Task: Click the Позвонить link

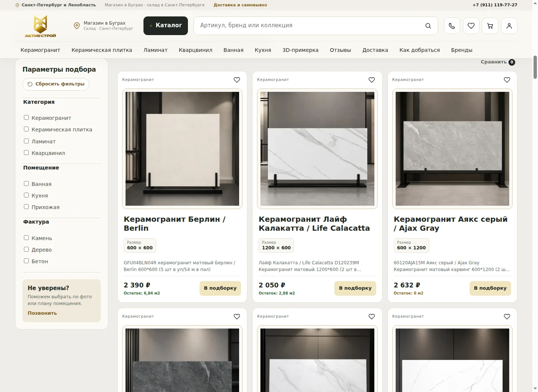Action: [42, 313]
